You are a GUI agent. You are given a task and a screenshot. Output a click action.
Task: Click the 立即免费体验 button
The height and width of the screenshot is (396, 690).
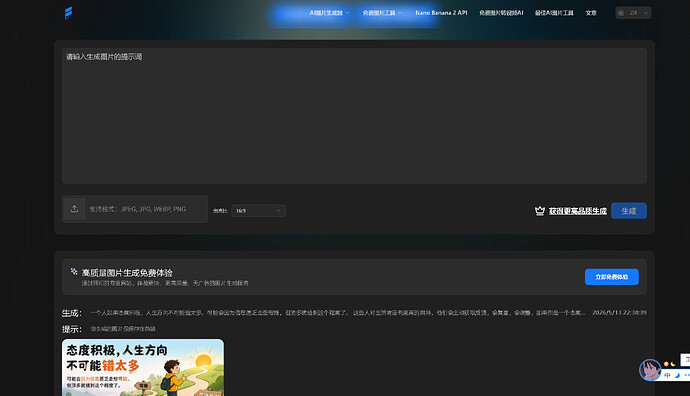click(612, 277)
